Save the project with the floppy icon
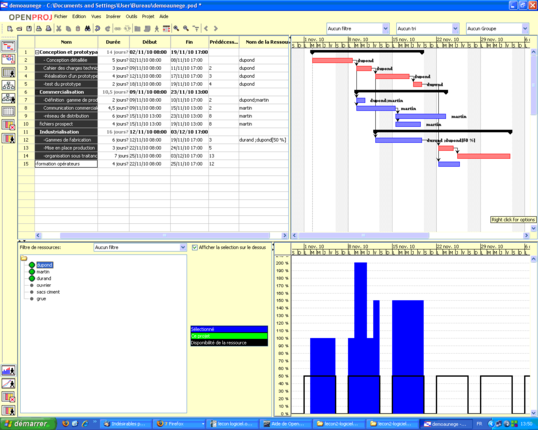Viewport: 538px width, 430px height. coord(29,28)
